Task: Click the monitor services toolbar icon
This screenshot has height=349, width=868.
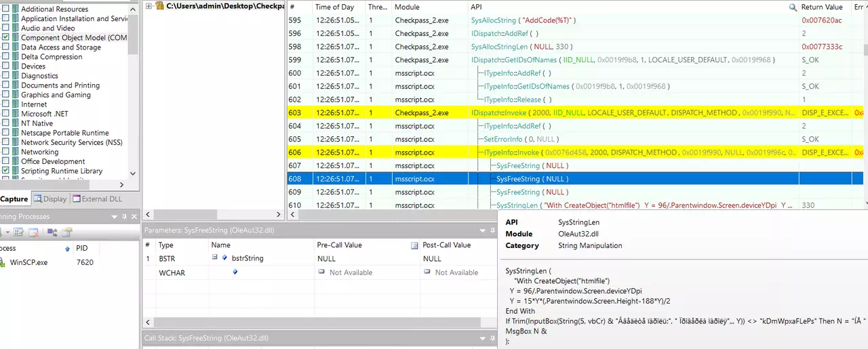Action: [x=52, y=232]
